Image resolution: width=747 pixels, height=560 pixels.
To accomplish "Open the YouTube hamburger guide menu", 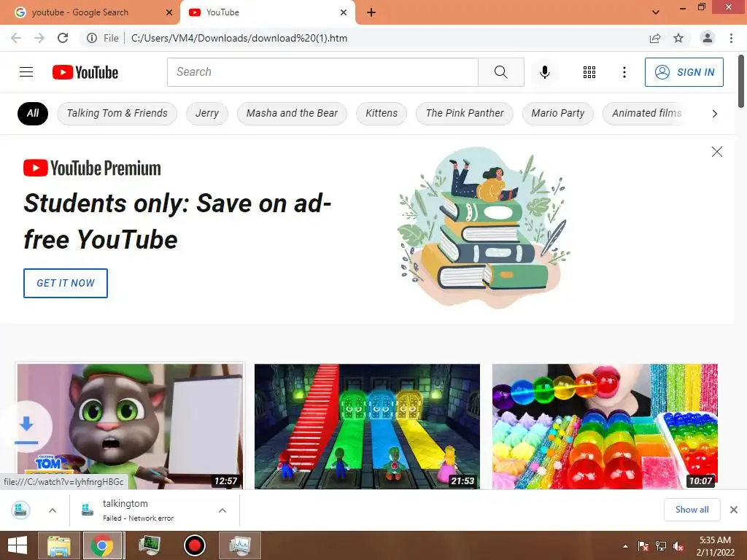I will [x=26, y=72].
